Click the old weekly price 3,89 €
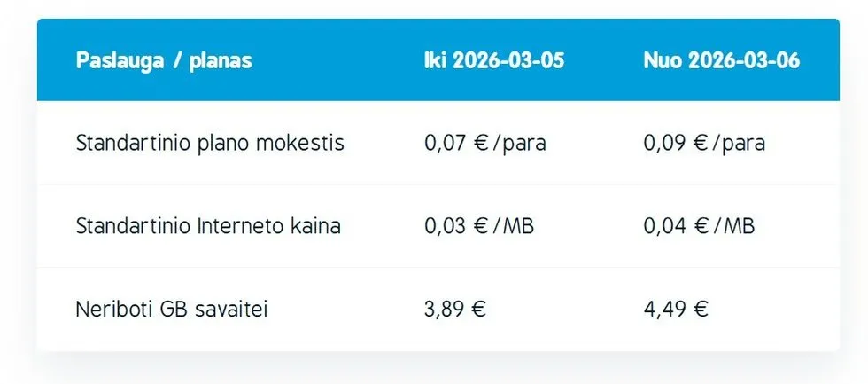Screen dimensions: 868x384 pos(456,309)
